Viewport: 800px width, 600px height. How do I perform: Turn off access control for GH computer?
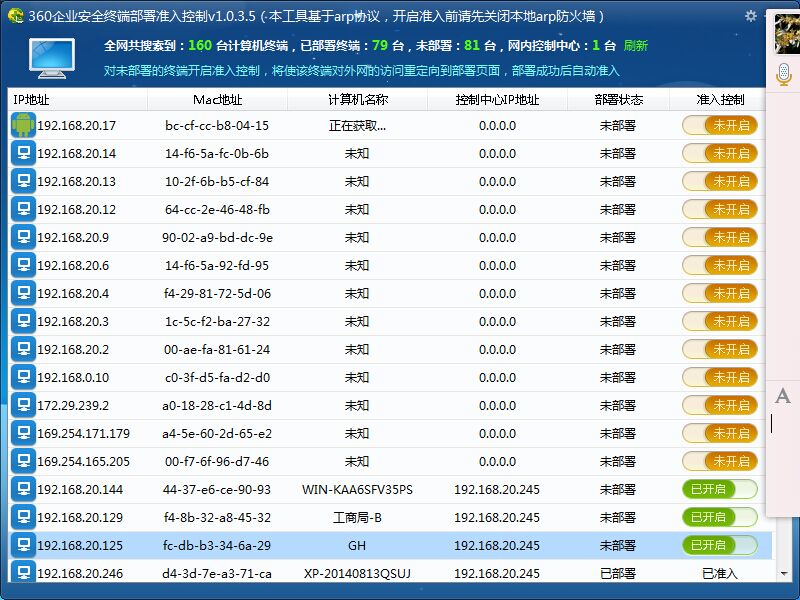point(719,545)
